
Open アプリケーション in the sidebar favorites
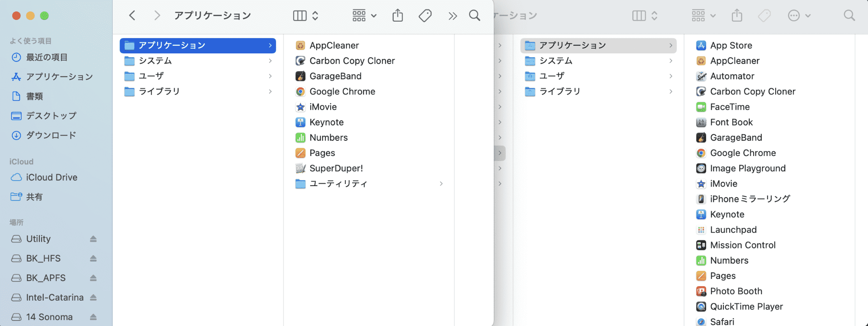(x=52, y=77)
